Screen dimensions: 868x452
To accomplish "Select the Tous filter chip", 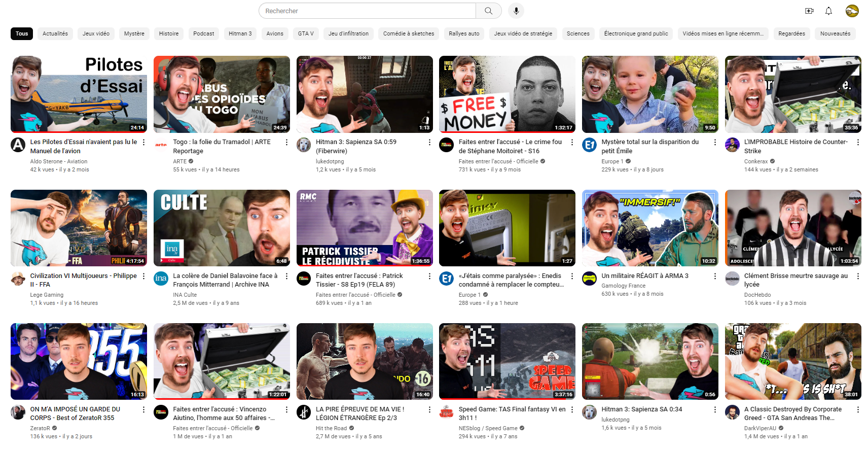I will (x=22, y=33).
